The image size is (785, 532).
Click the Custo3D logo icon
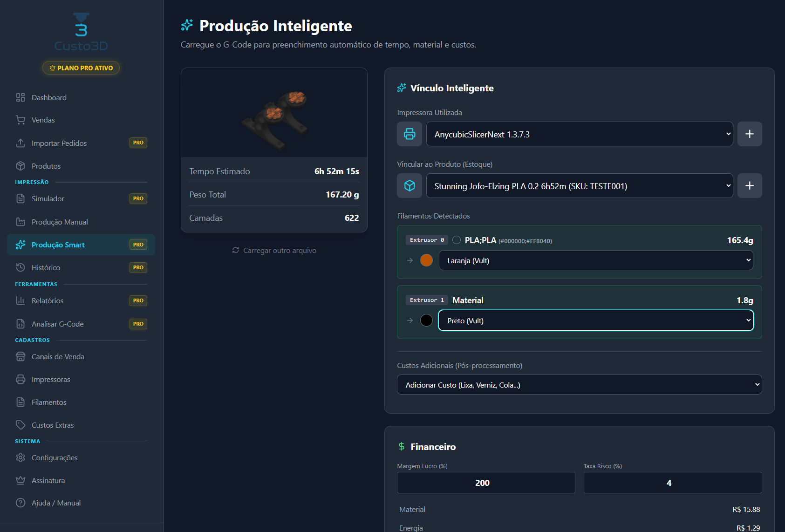81,25
